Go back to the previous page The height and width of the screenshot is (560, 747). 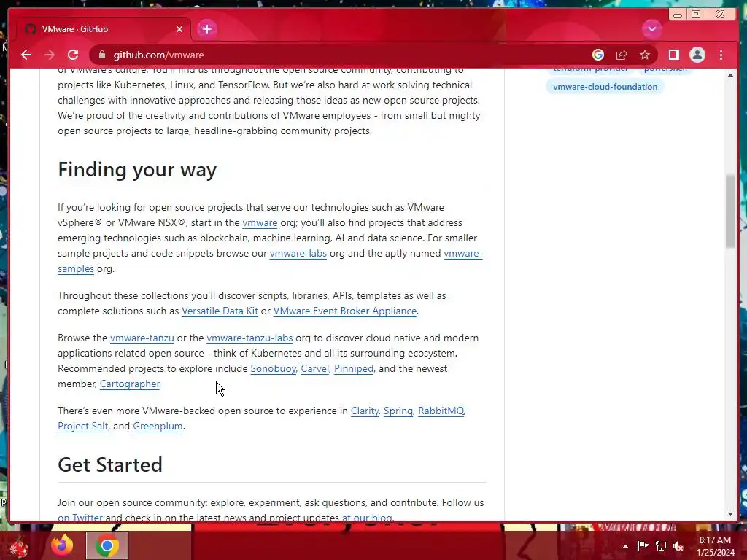(26, 55)
